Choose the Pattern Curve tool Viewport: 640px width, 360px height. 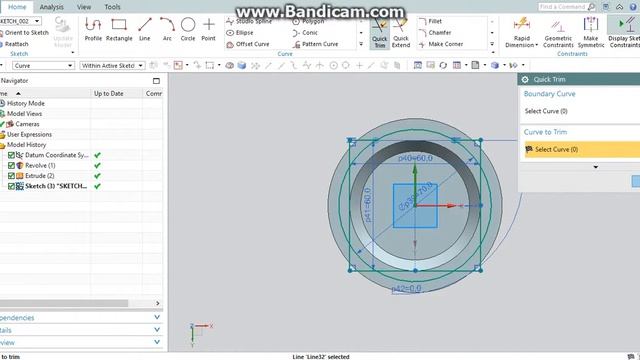[315, 44]
